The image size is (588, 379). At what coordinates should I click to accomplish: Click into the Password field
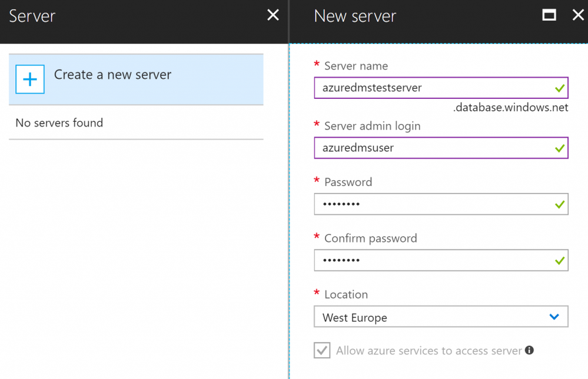441,204
